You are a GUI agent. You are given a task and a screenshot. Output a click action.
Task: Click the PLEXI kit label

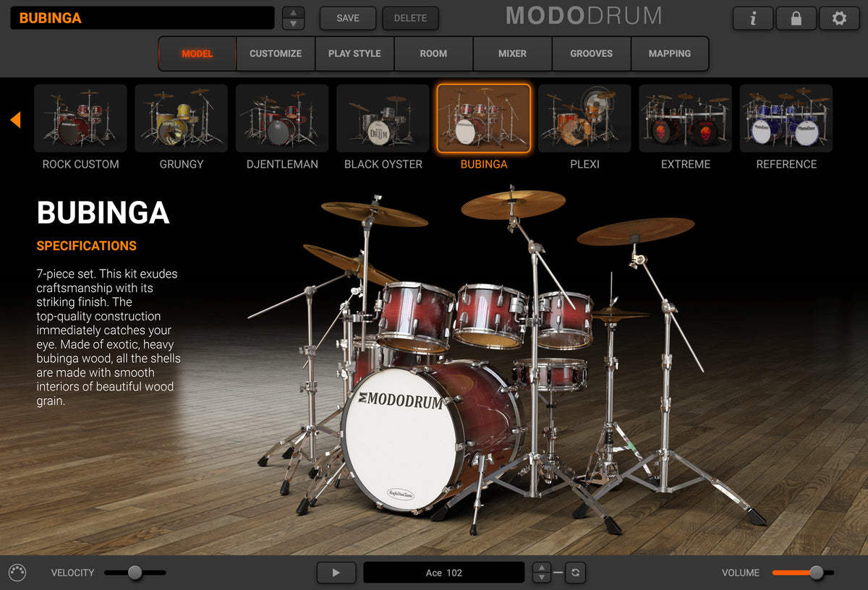click(x=584, y=164)
